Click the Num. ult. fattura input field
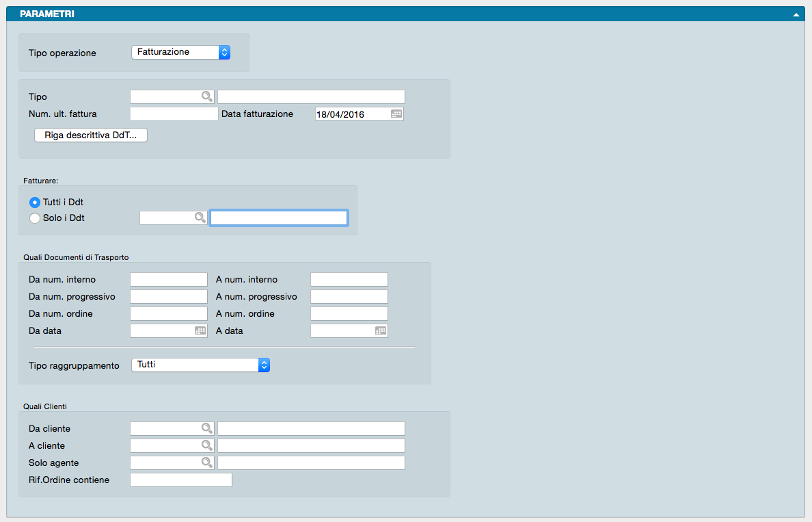Screen dimensions: 812x522 coord(174,114)
